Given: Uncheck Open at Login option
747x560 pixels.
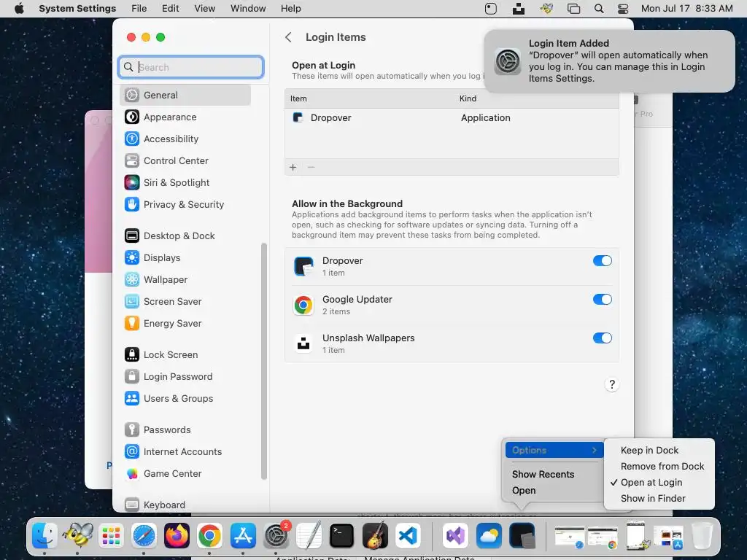Looking at the screenshot, I should (651, 483).
